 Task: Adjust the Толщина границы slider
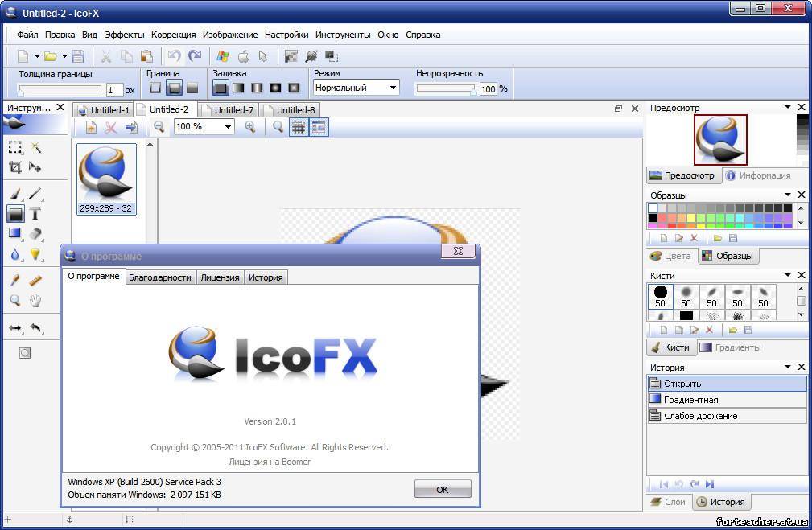click(x=60, y=89)
